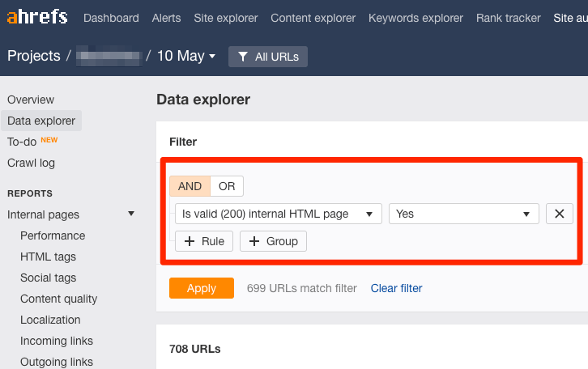Open Keywords explorer from top navigation
Screen dimensions: 588x369
[415, 18]
